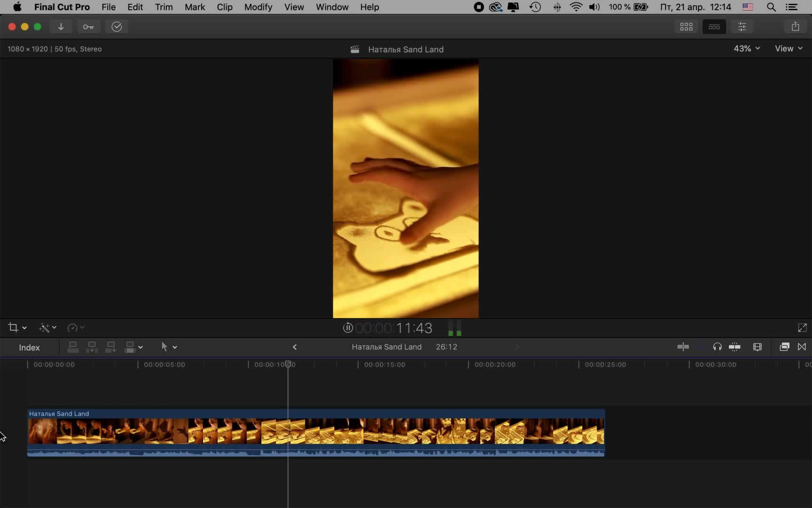This screenshot has width=812, height=508.
Task: Toggle the Browser panel visibility
Action: 686,27
